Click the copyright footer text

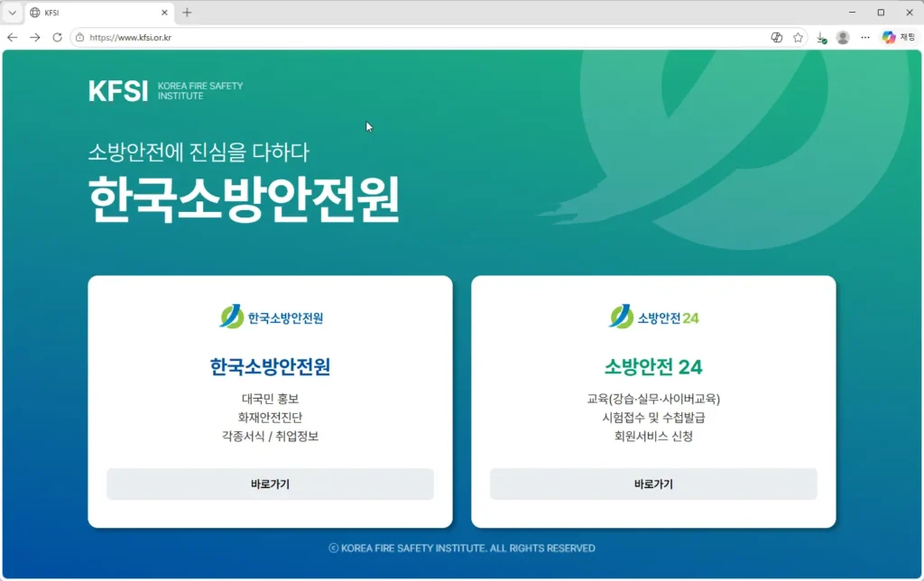(x=462, y=548)
